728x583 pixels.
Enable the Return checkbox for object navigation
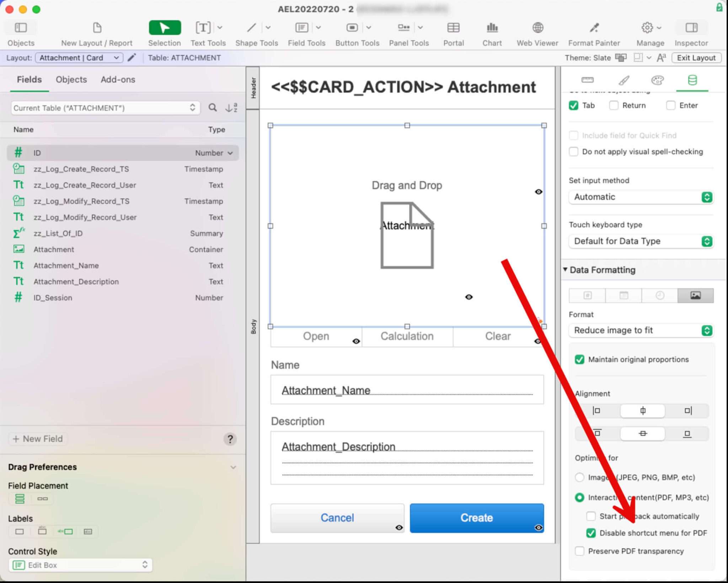click(614, 105)
